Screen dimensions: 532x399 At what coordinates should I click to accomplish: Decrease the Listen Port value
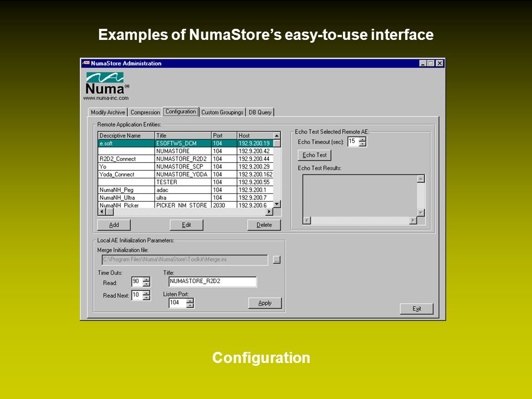pos(190,305)
